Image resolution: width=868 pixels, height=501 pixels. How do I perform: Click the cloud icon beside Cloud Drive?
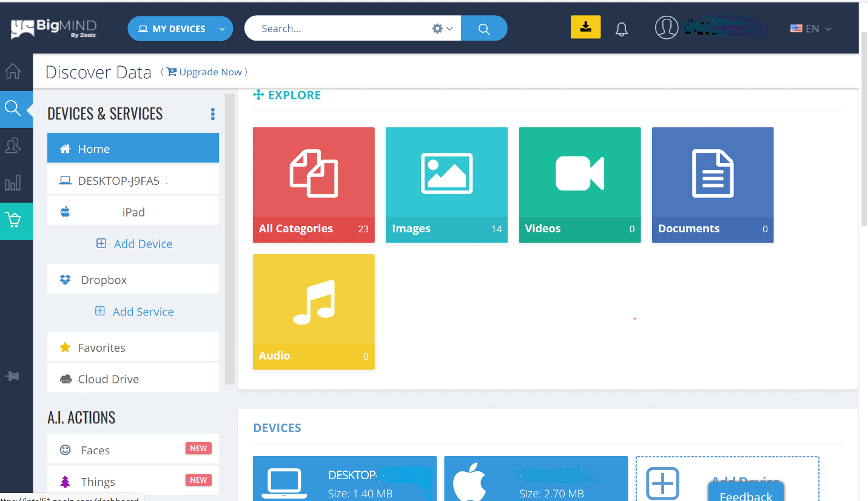pyautogui.click(x=66, y=379)
